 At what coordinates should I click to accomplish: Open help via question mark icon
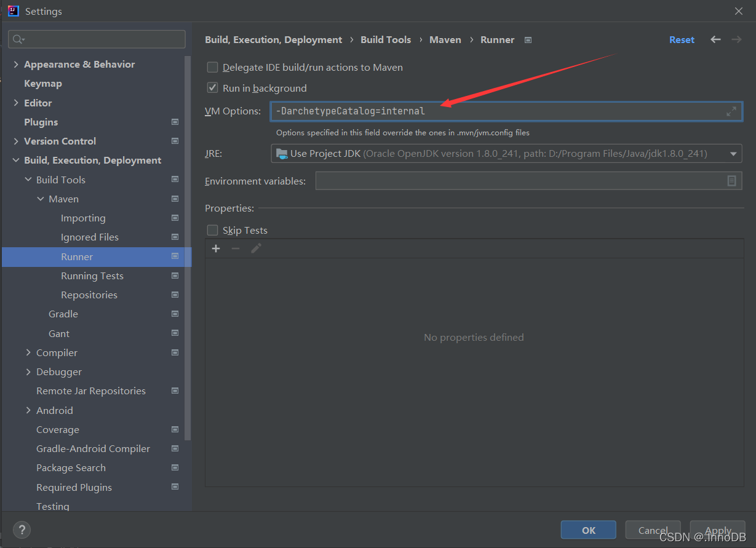pos(22,530)
